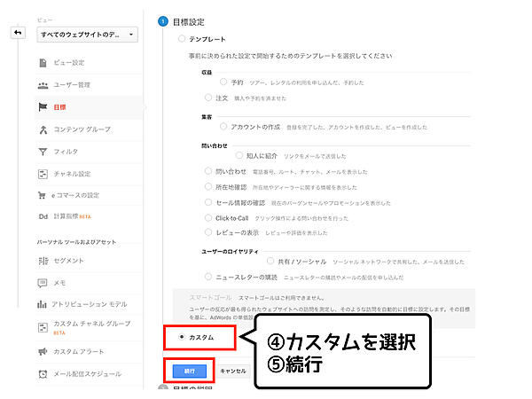Open カスタム アラート entry

point(79,352)
